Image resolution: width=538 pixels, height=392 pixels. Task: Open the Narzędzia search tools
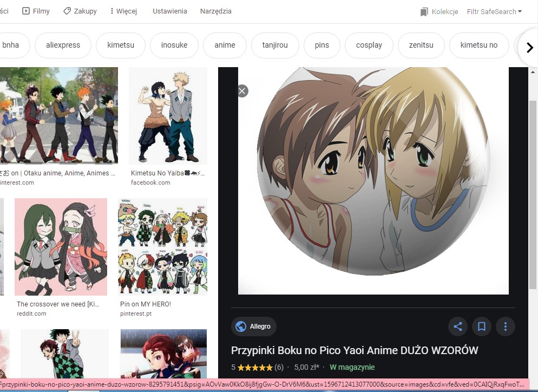[x=215, y=11]
